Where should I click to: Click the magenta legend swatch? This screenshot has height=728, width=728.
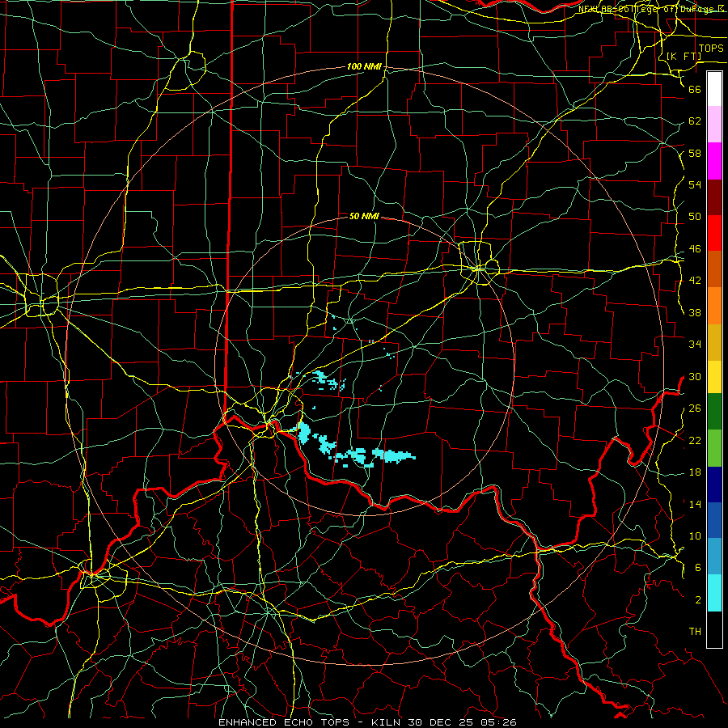pos(714,161)
